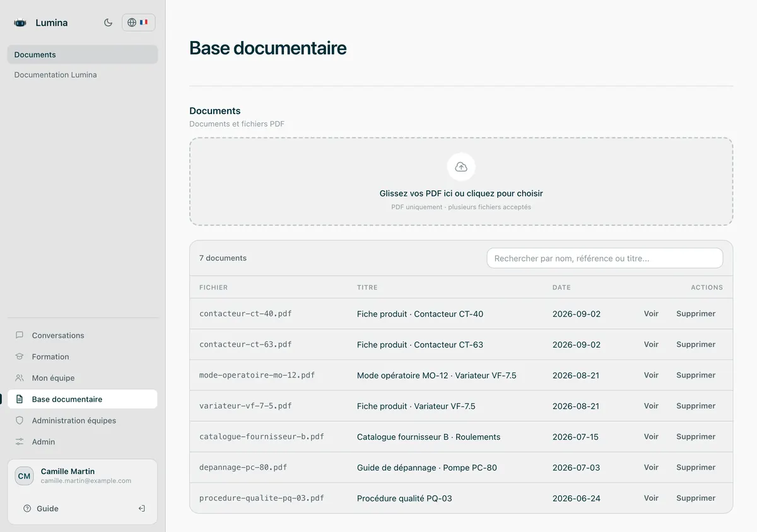Click the Administration équipes shield icon
Viewport: 757px width, 532px height.
[20, 420]
